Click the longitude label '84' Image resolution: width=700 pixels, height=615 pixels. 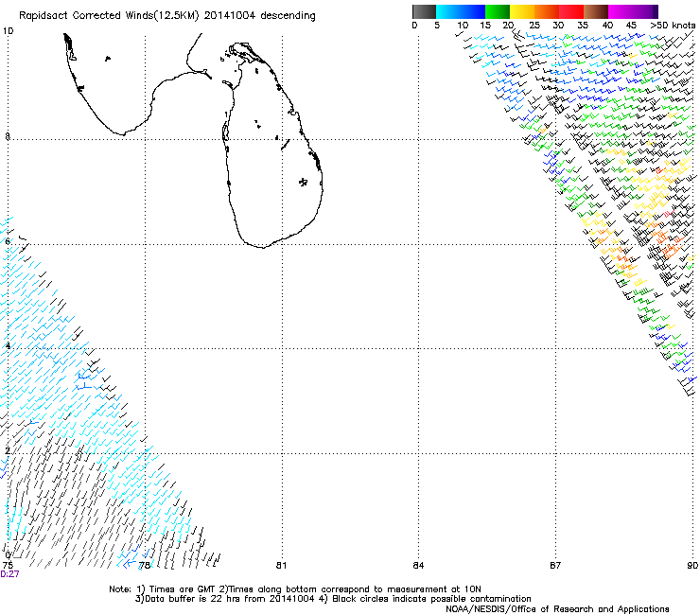(418, 566)
